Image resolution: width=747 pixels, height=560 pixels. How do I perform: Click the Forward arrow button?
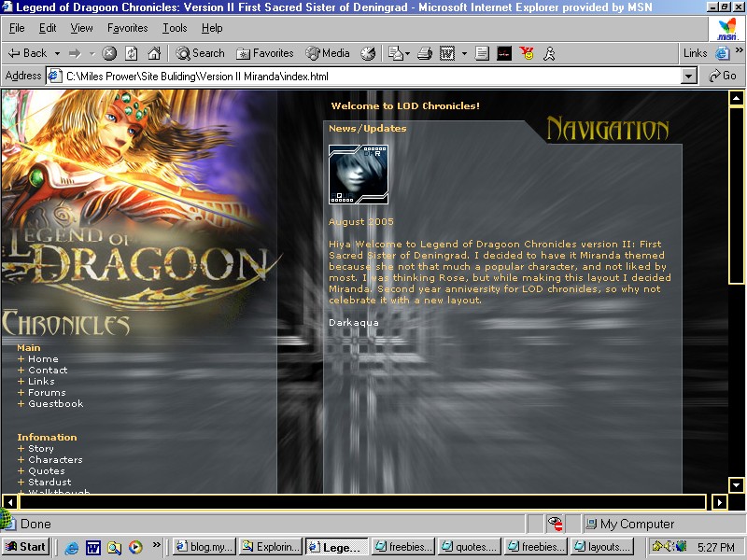(75, 54)
